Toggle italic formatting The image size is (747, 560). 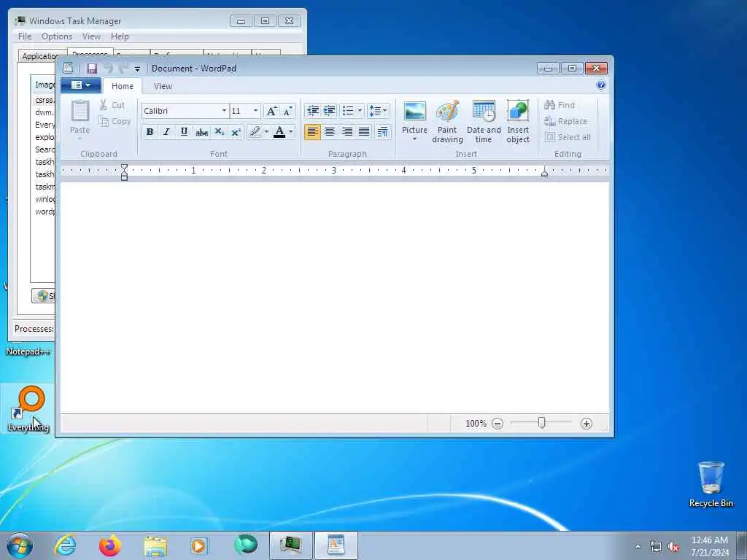[166, 132]
